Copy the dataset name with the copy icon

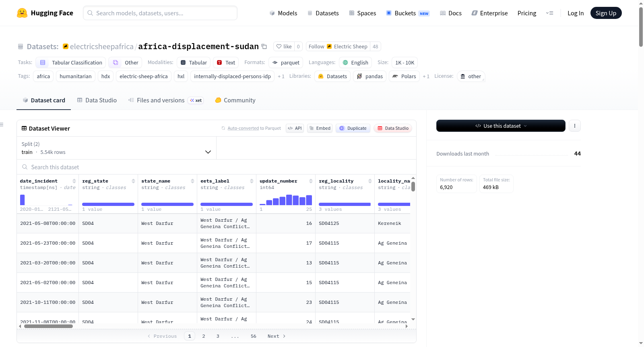coord(264,46)
